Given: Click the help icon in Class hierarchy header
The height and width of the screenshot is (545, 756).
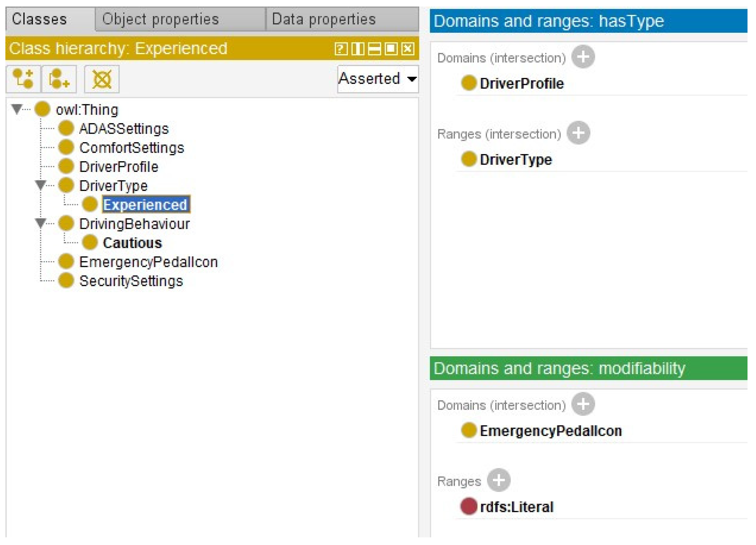Looking at the screenshot, I should pos(341,49).
